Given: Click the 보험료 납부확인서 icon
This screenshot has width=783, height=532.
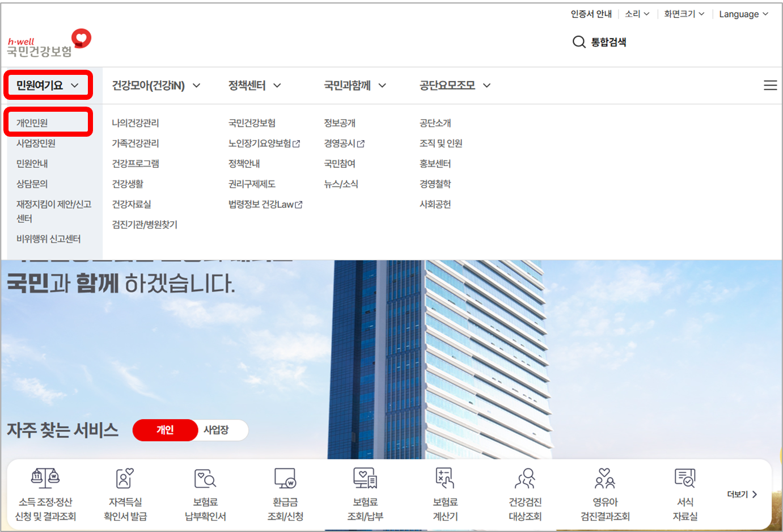Looking at the screenshot, I should (205, 478).
